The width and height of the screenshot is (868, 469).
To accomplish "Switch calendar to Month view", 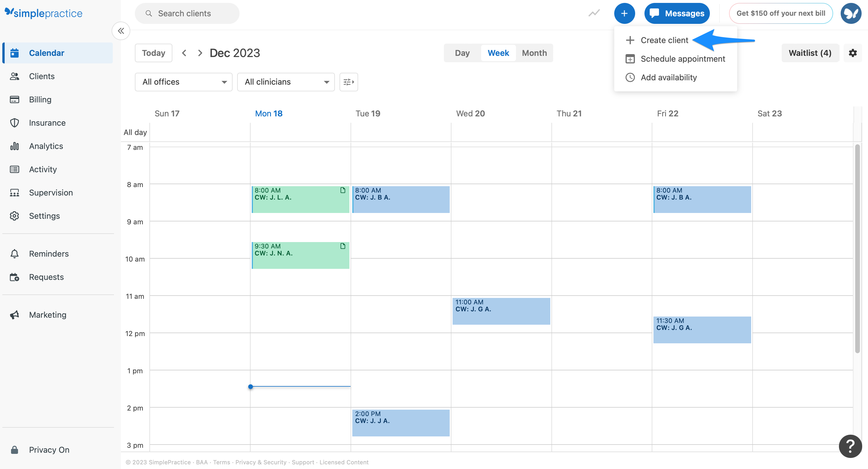I will (534, 53).
